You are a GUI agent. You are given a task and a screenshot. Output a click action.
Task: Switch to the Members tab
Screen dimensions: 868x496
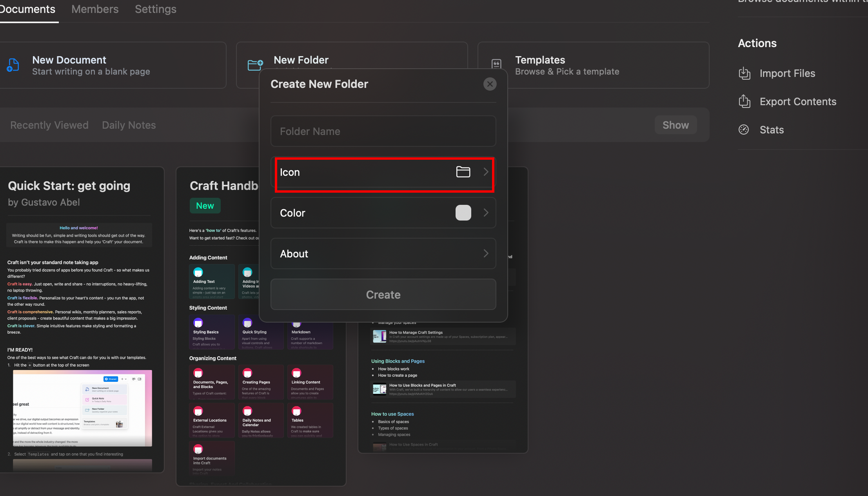tap(95, 9)
